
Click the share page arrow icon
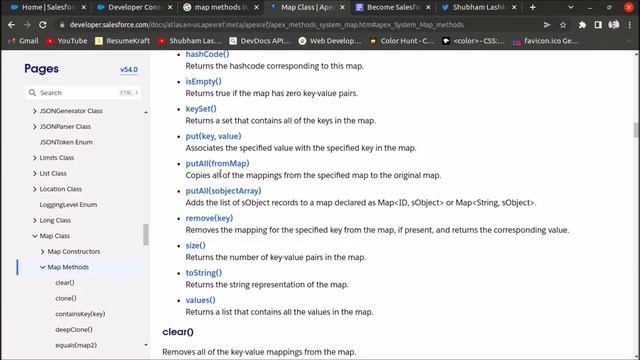click(547, 25)
